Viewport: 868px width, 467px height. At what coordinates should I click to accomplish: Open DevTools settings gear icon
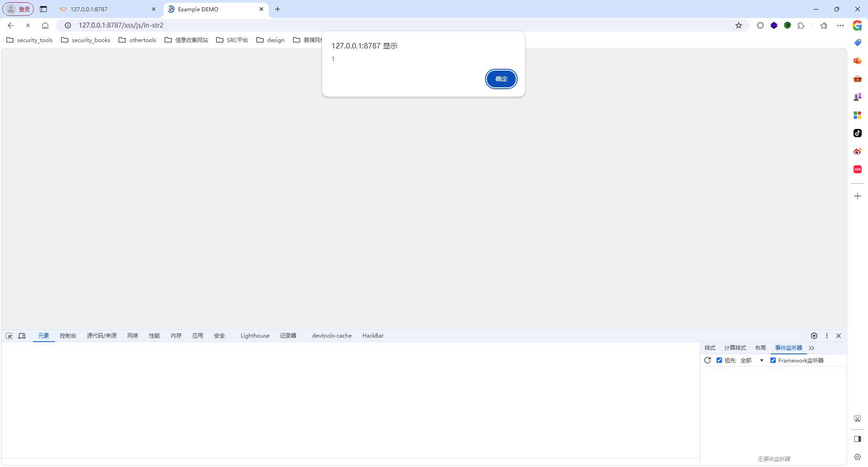point(814,336)
